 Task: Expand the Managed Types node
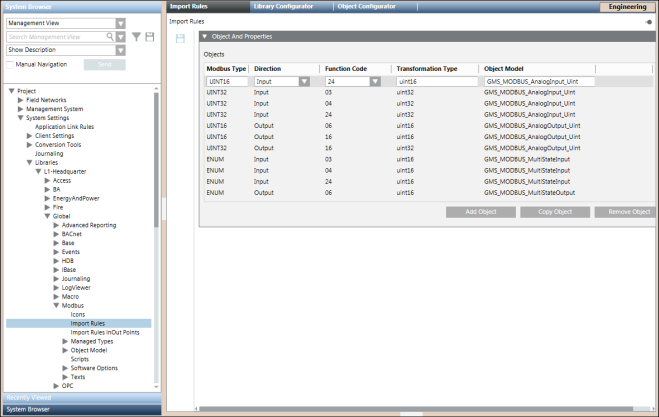click(65, 341)
